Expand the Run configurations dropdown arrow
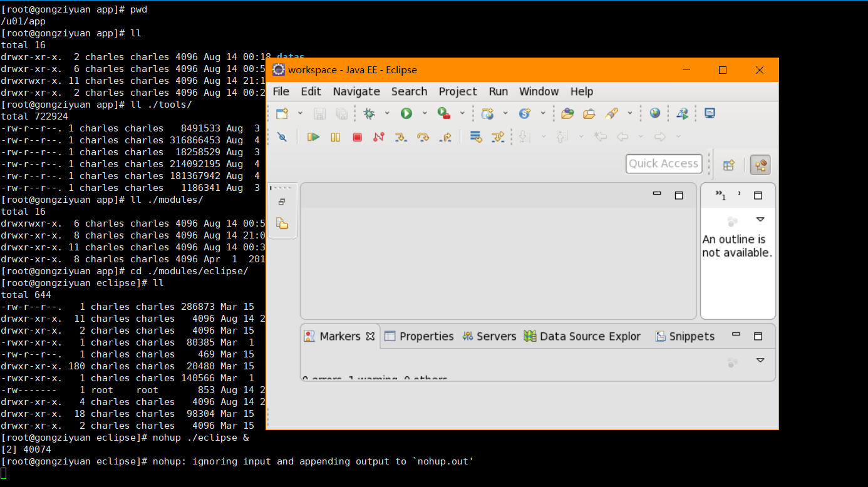868x487 pixels. tap(424, 113)
